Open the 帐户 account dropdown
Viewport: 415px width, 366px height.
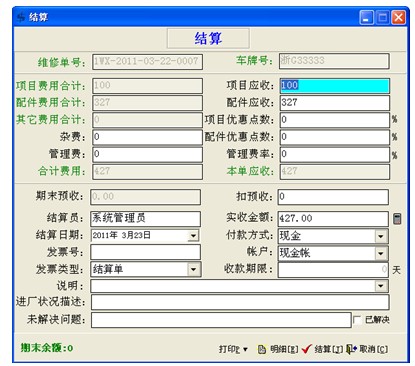click(x=381, y=253)
